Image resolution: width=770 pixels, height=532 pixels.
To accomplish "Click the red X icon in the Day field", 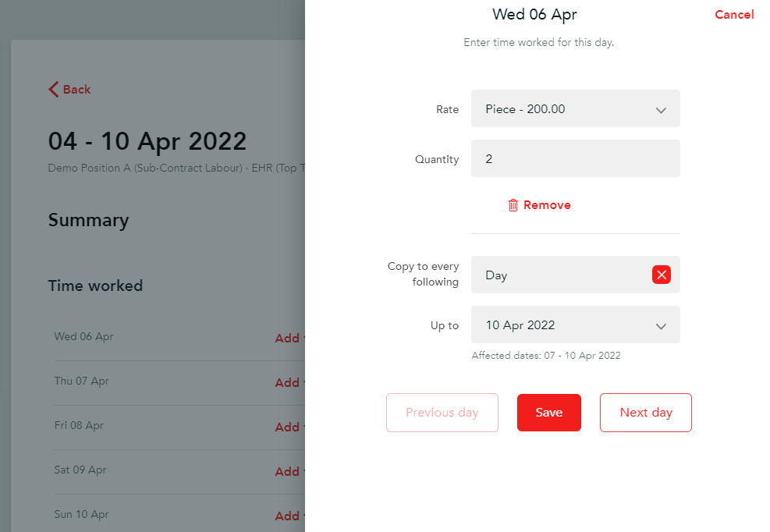I will point(662,275).
